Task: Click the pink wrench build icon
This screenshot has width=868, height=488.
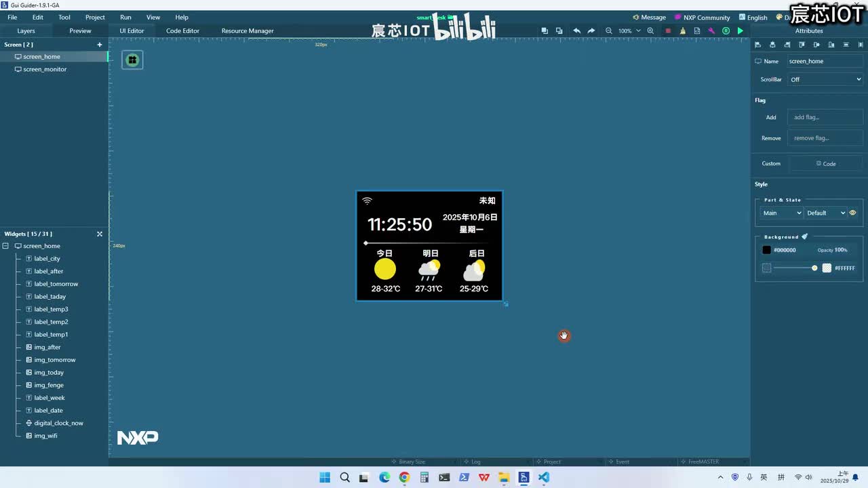Action: click(711, 30)
